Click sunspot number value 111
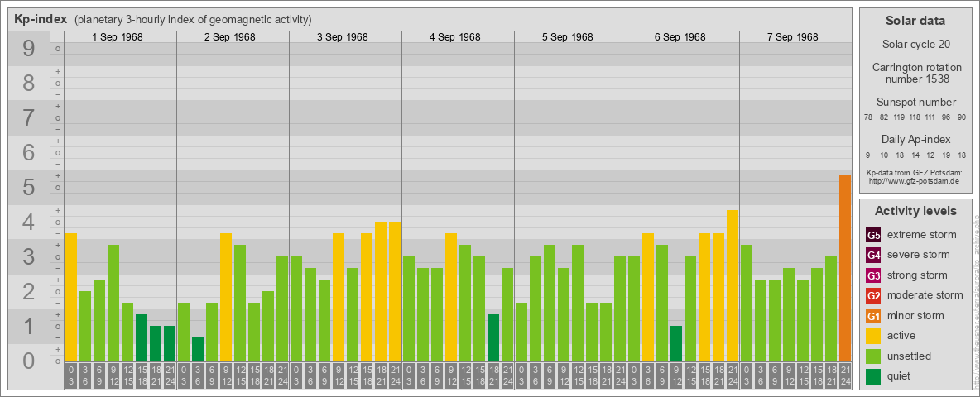 coord(930,117)
